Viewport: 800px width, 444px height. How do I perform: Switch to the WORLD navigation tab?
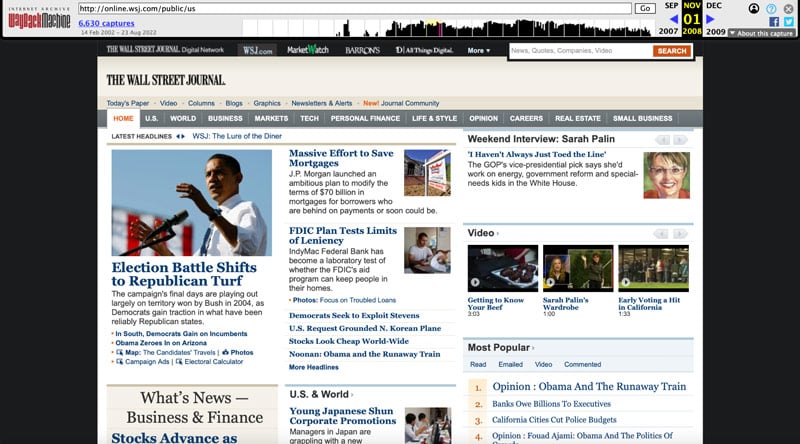pyautogui.click(x=183, y=118)
